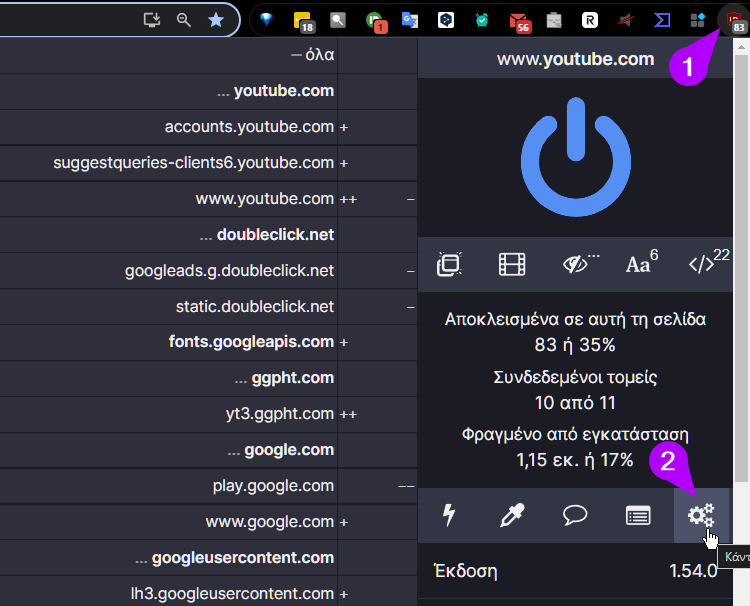This screenshot has height=606, width=750.
Task: Open the Google Translate extension
Action: pyautogui.click(x=410, y=20)
